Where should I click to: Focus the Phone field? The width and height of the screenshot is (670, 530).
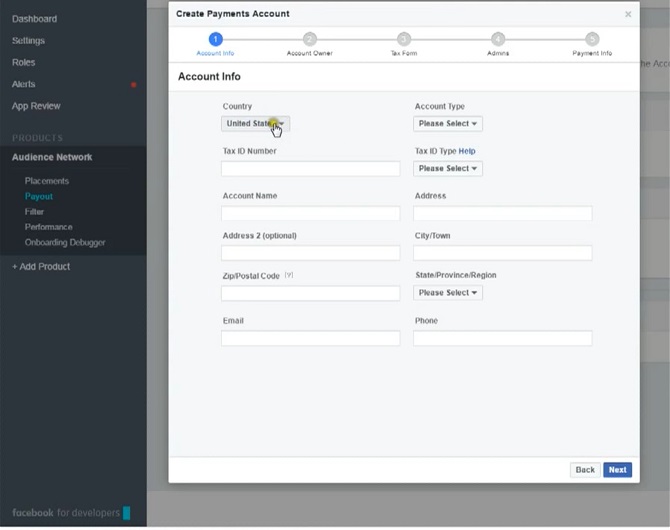(502, 338)
